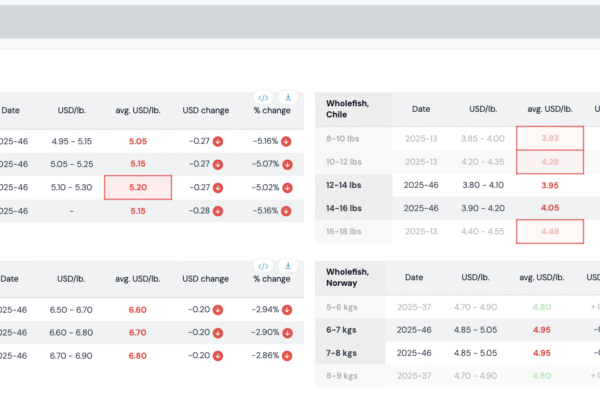Click the down arrow beside -5.02%

click(287, 188)
